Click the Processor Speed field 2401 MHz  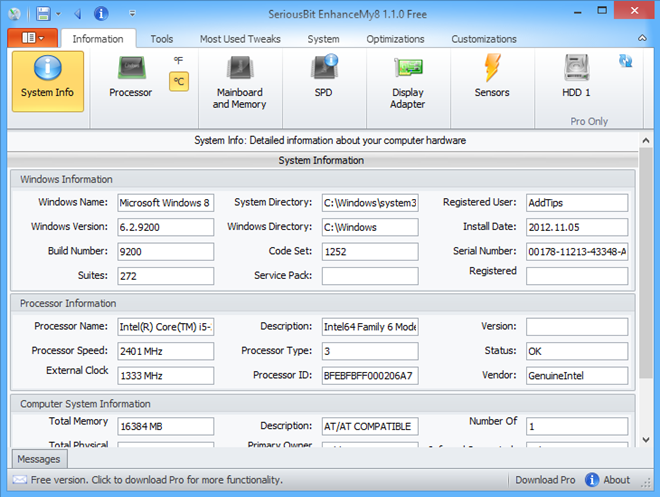[165, 351]
